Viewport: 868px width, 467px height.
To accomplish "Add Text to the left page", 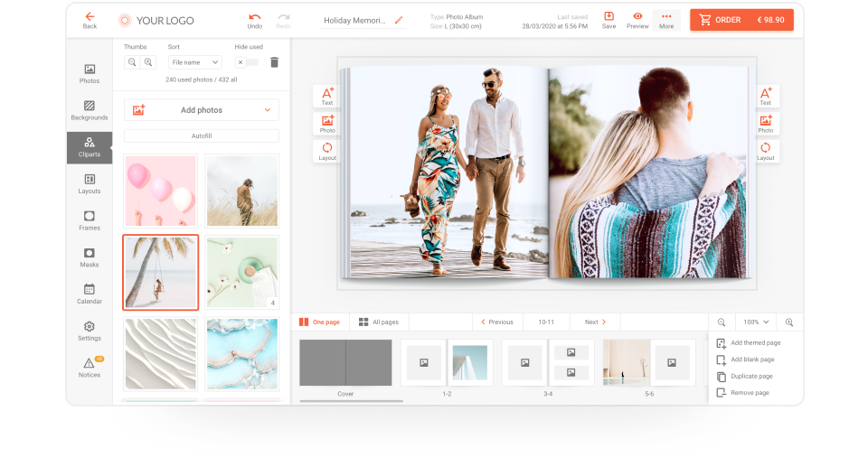I will [x=327, y=96].
